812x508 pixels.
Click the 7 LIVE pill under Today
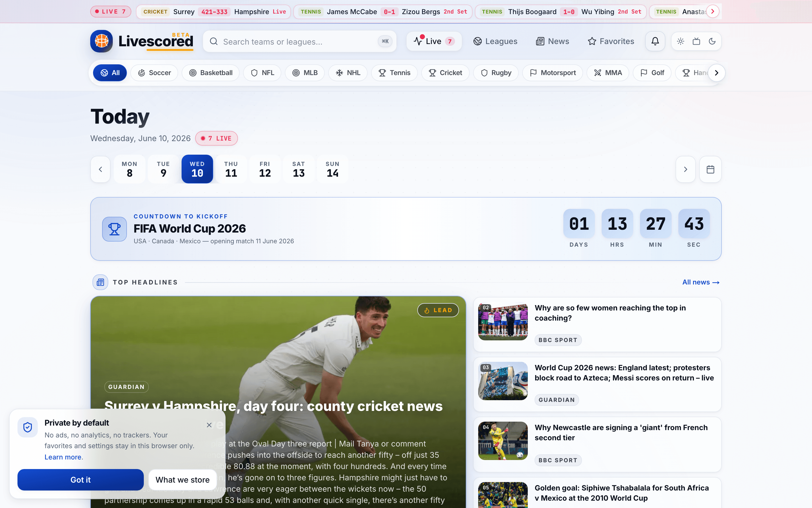217,138
